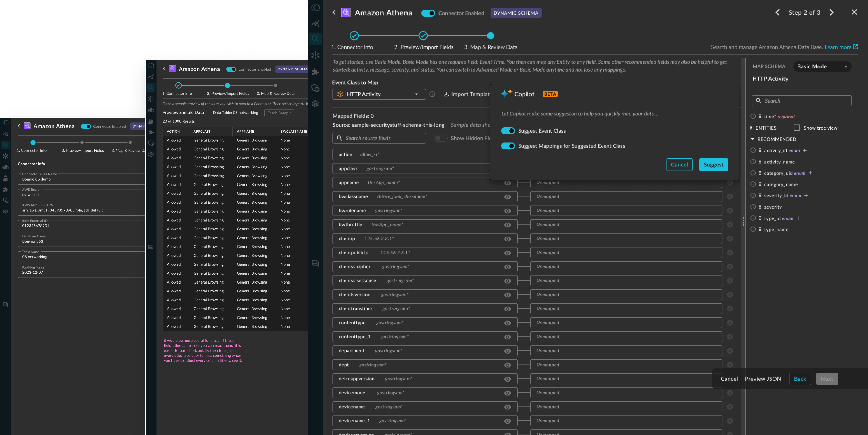Toggle Connector Enabled switch in middle window

231,69
